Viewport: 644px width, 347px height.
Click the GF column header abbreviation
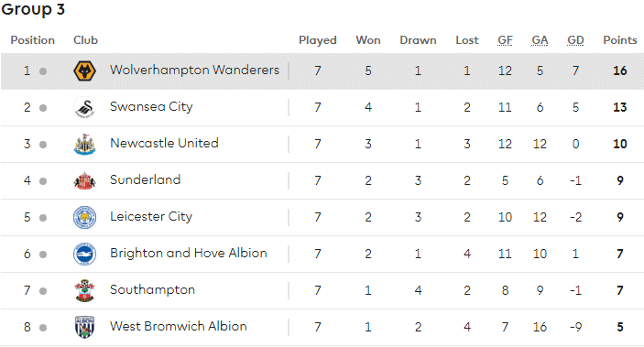tap(505, 40)
